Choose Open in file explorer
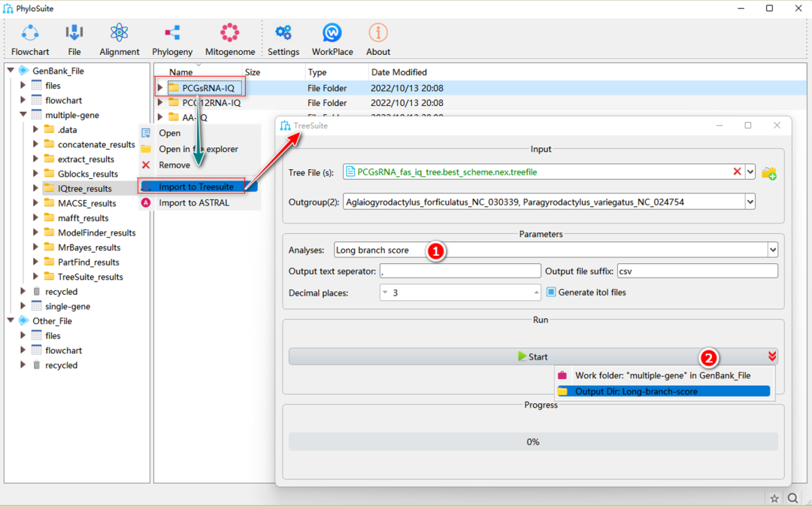This screenshot has width=812, height=507. point(198,149)
